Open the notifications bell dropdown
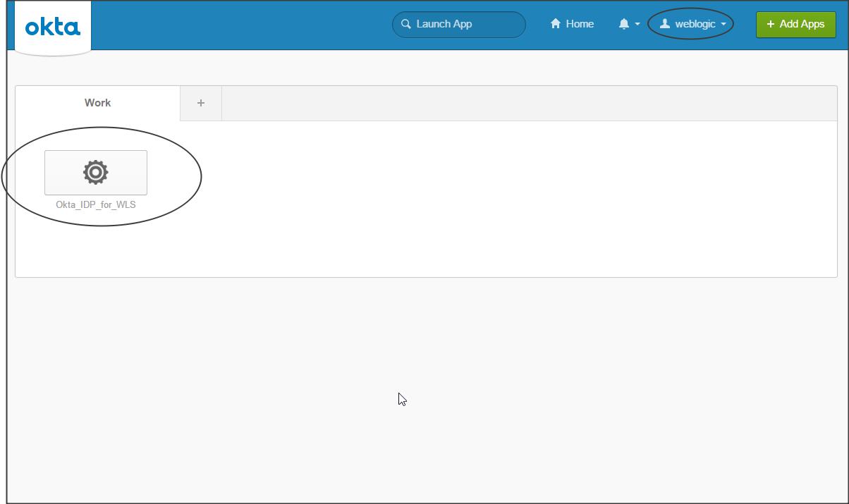 [629, 24]
